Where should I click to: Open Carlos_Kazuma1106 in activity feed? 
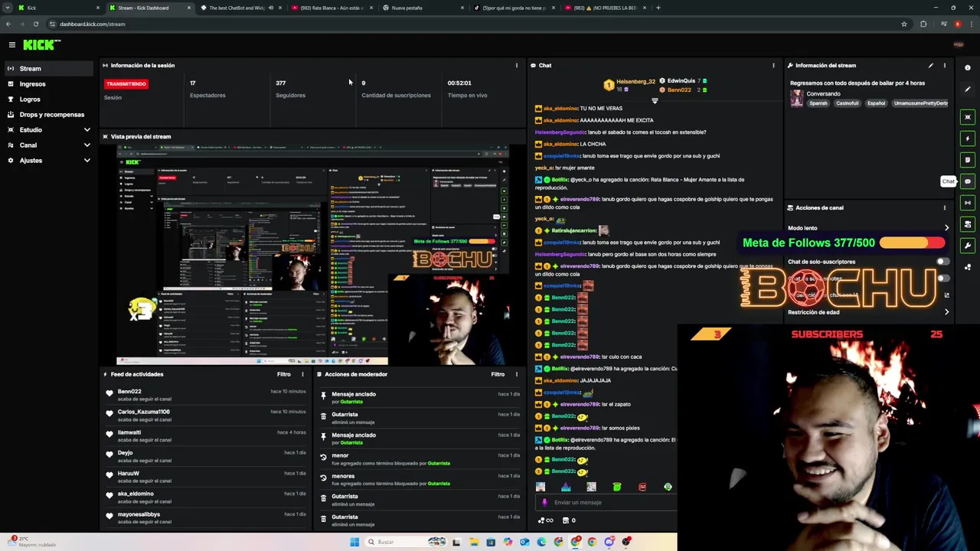[144, 412]
